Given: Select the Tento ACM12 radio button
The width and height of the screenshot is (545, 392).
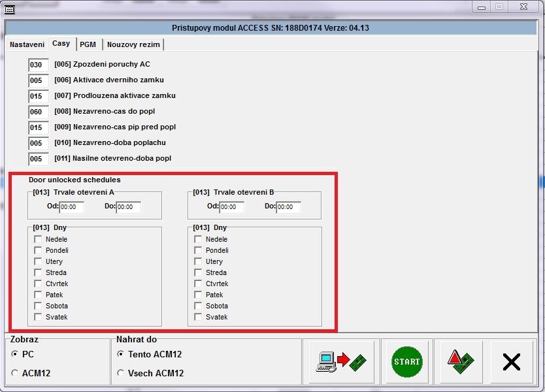Looking at the screenshot, I should (120, 354).
